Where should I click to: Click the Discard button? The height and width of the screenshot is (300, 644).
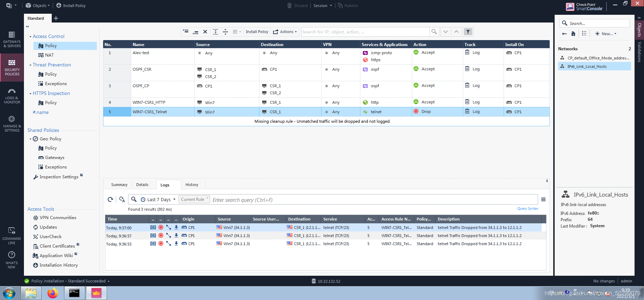(x=297, y=6)
